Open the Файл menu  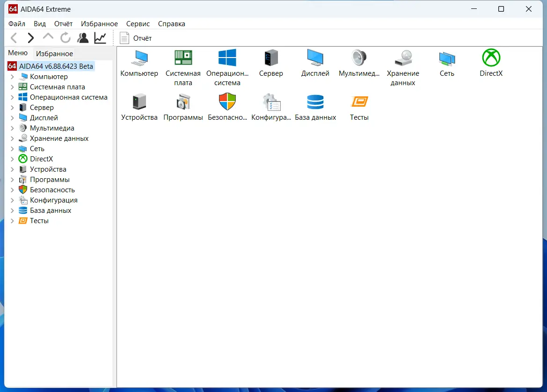[x=17, y=24]
